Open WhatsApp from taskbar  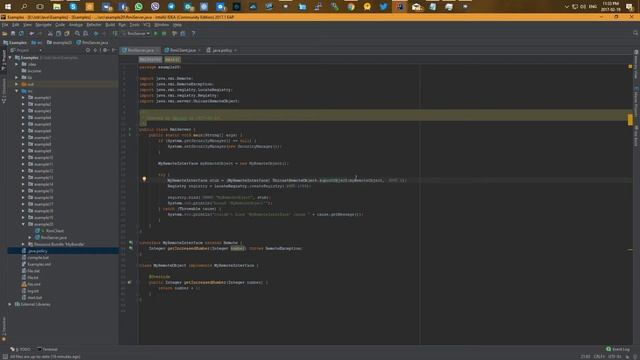click(139, 7)
